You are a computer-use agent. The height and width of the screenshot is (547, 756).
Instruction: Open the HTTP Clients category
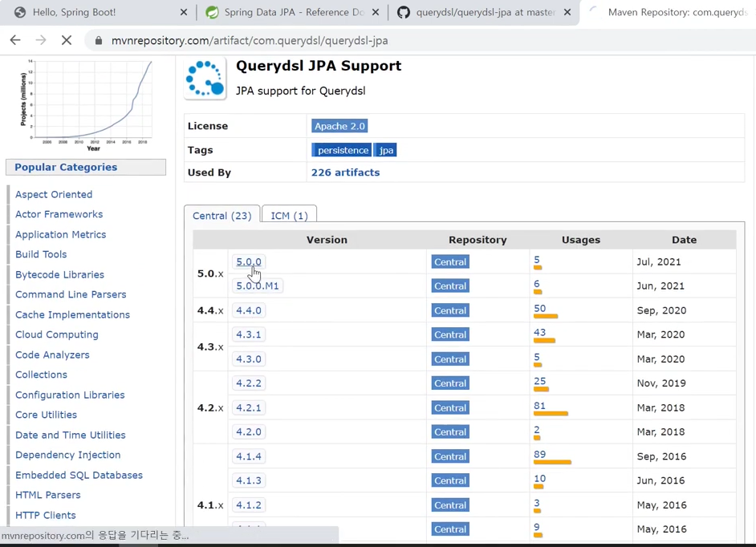pyautogui.click(x=45, y=515)
